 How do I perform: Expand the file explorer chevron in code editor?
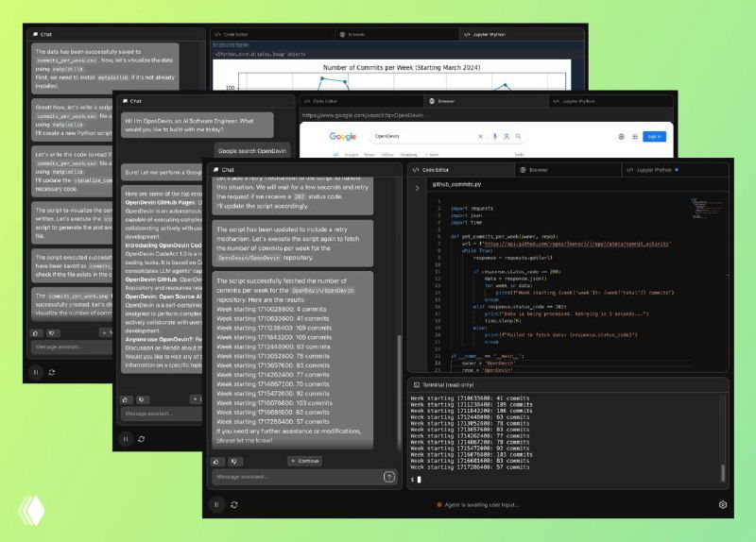418,188
